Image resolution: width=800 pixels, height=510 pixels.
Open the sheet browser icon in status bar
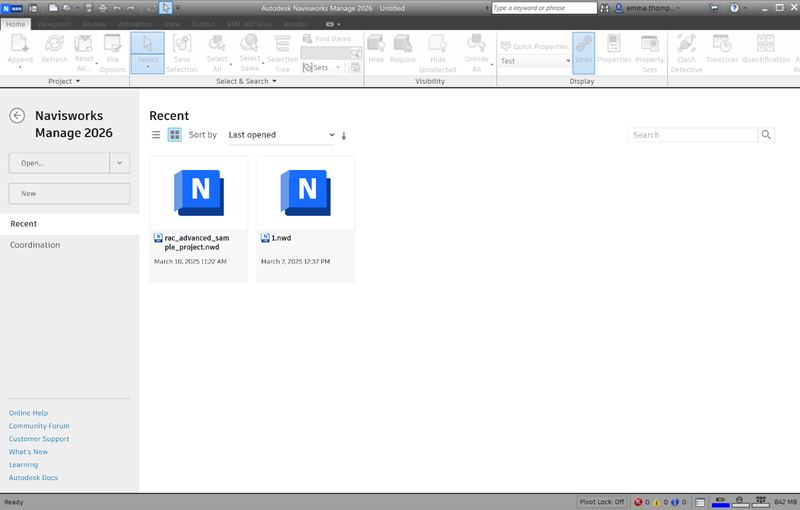[x=701, y=502]
